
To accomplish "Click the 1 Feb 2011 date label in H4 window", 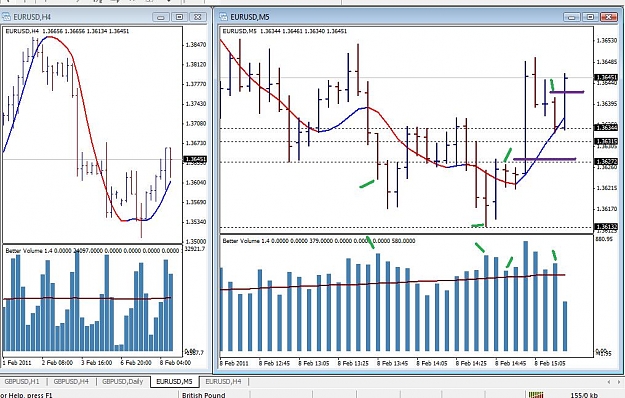I will [17, 363].
